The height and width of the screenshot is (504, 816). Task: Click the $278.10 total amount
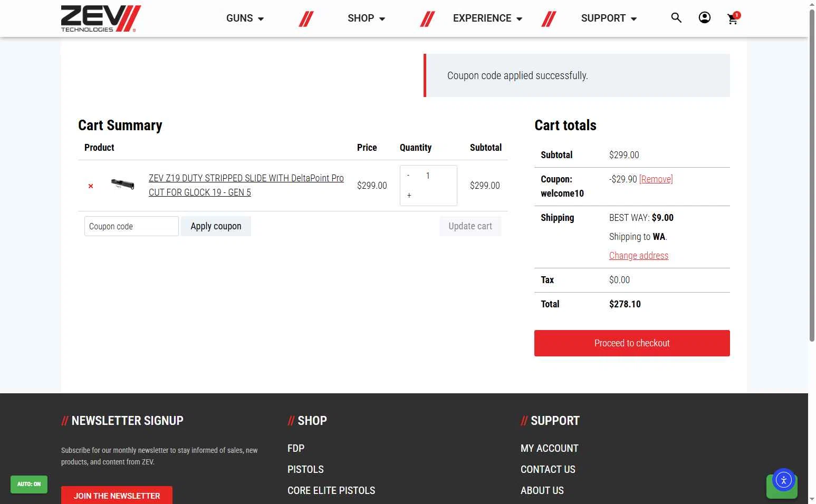[625, 304]
